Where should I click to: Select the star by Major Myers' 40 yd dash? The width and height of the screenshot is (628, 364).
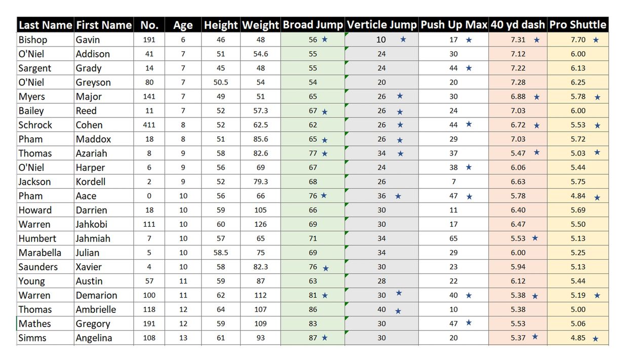[537, 97]
